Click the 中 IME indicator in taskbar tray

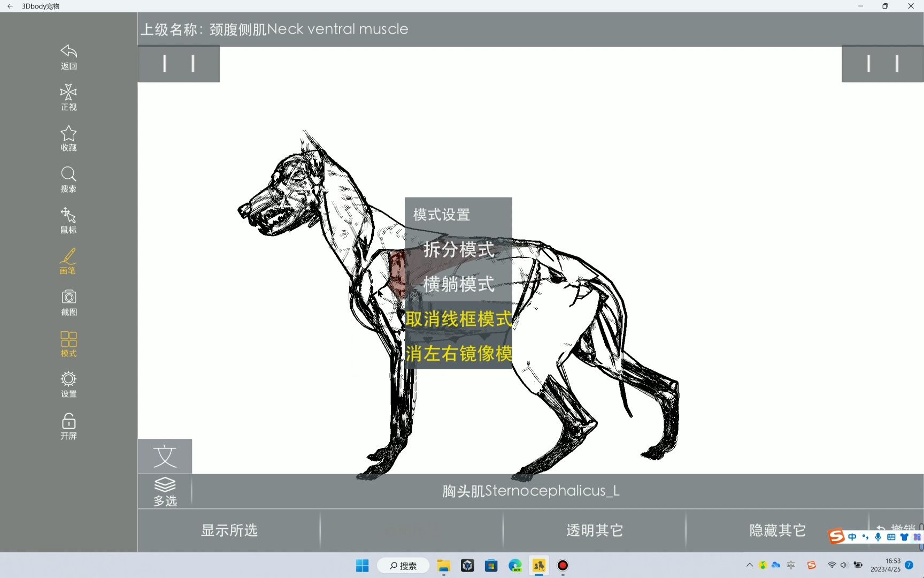(791, 565)
